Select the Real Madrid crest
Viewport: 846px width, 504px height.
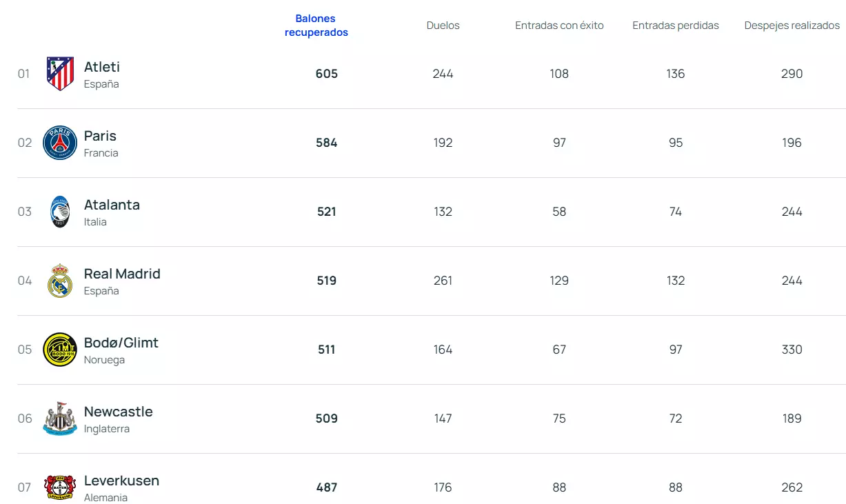[60, 281]
